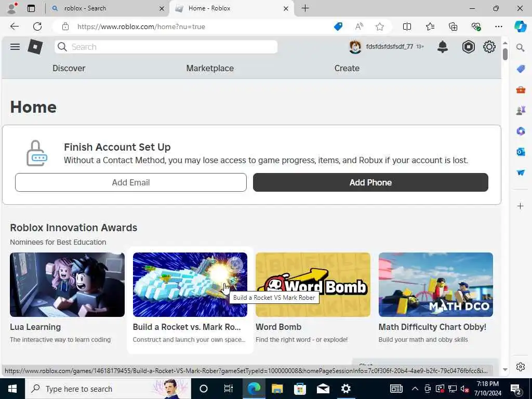Open Edge sidebar Games chess icon
The image size is (532, 399).
pos(521,110)
